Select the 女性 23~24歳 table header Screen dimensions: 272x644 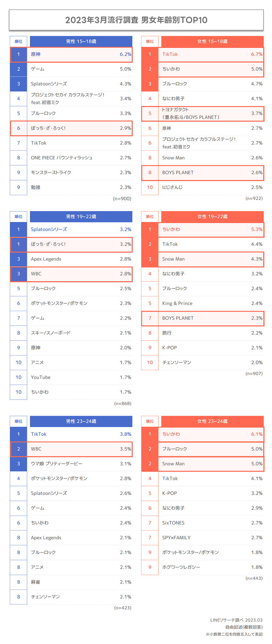(212, 421)
